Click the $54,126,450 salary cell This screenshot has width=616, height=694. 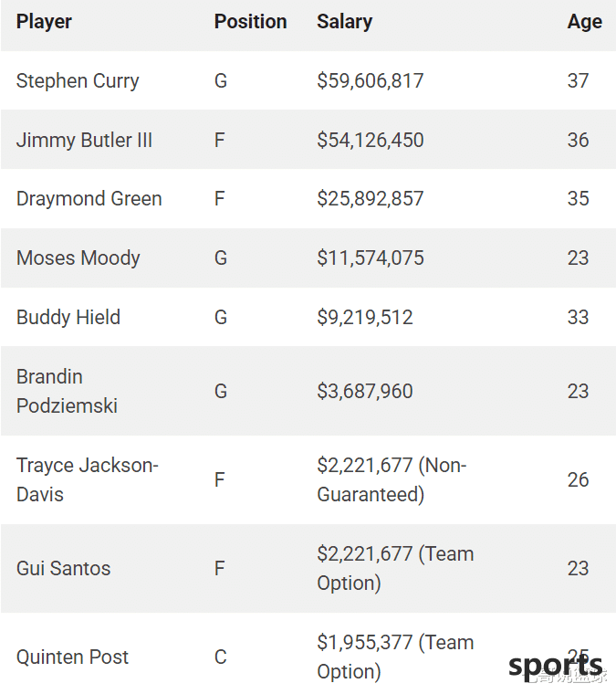(371, 141)
